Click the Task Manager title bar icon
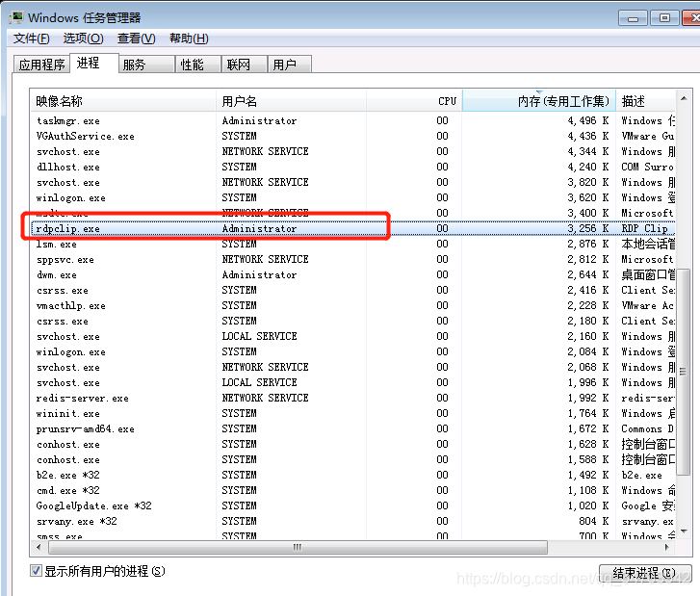 pyautogui.click(x=16, y=18)
